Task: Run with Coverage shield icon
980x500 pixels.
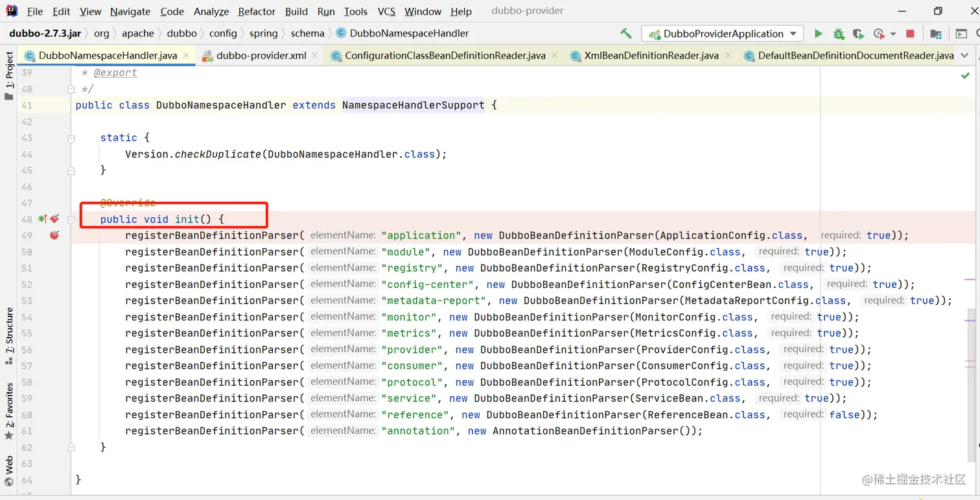Action: (x=858, y=34)
